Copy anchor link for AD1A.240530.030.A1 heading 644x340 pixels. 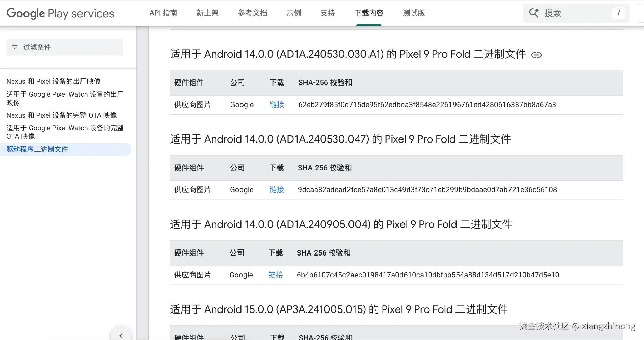pos(537,55)
